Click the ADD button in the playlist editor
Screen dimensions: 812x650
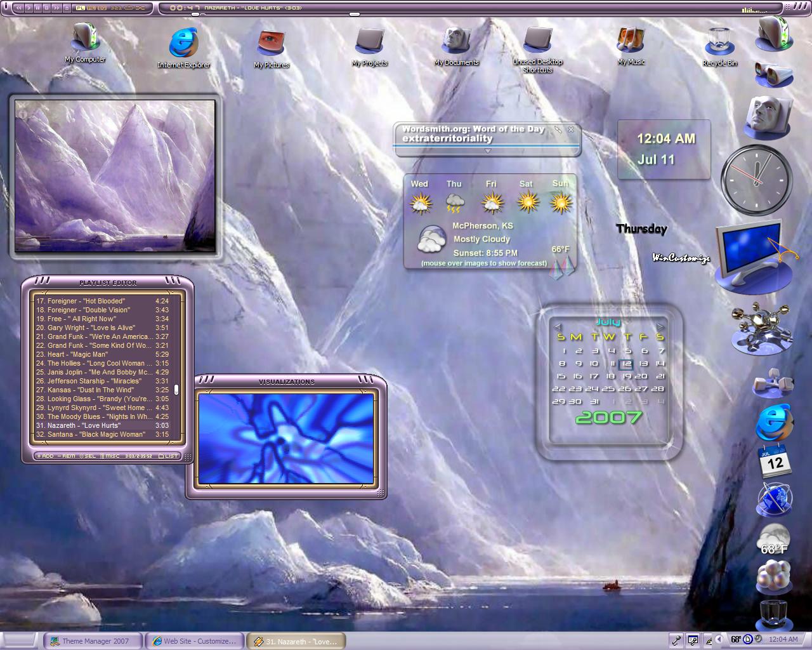click(x=45, y=456)
